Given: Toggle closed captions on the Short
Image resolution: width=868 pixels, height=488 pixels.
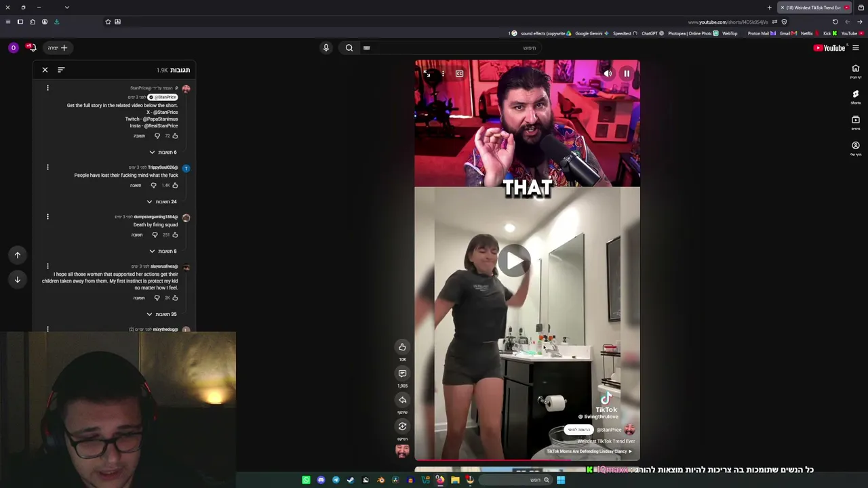Looking at the screenshot, I should pyautogui.click(x=459, y=73).
